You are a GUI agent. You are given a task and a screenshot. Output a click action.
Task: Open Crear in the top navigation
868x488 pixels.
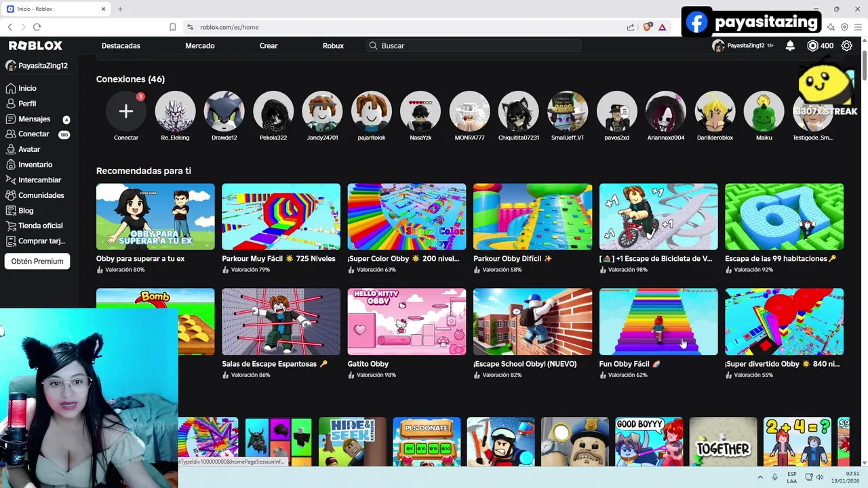click(269, 45)
